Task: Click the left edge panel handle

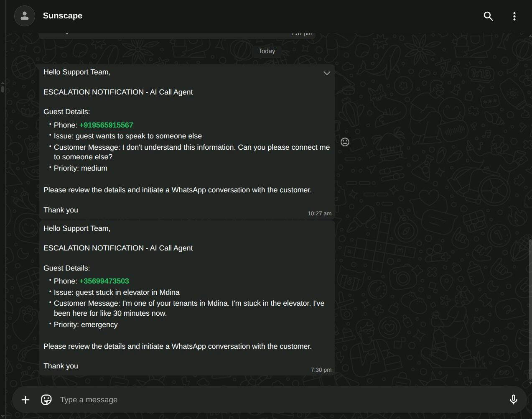Action: tap(3, 87)
